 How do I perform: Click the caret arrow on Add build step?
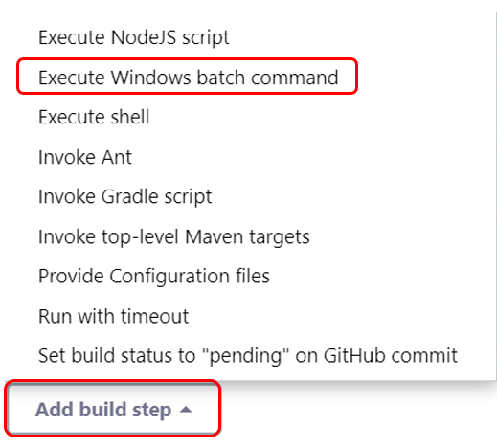pyautogui.click(x=186, y=410)
